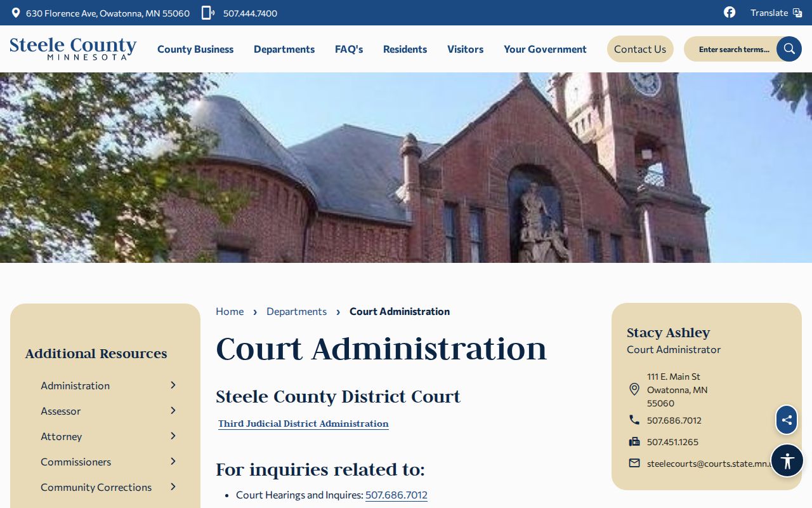Image resolution: width=812 pixels, height=508 pixels.
Task: Click the Translate text in top bar
Action: [769, 13]
